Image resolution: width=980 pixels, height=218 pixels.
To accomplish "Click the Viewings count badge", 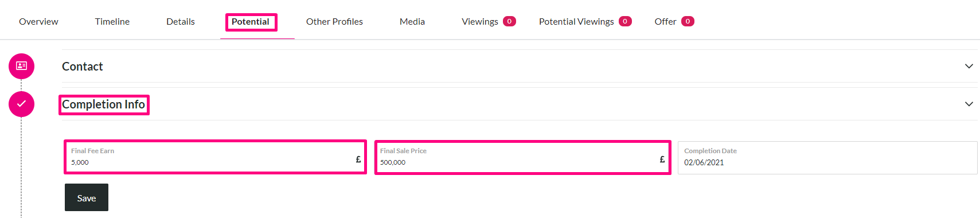I will [x=509, y=21].
